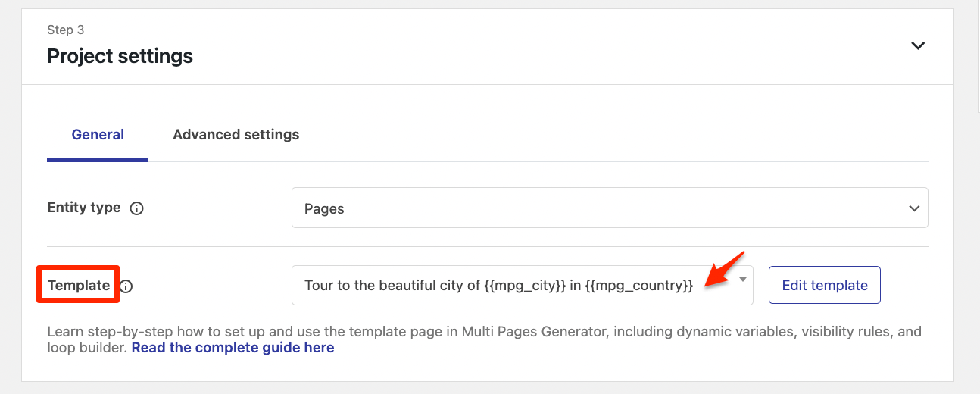The height and width of the screenshot is (394, 980).
Task: Click the Entity type label
Action: pos(83,208)
